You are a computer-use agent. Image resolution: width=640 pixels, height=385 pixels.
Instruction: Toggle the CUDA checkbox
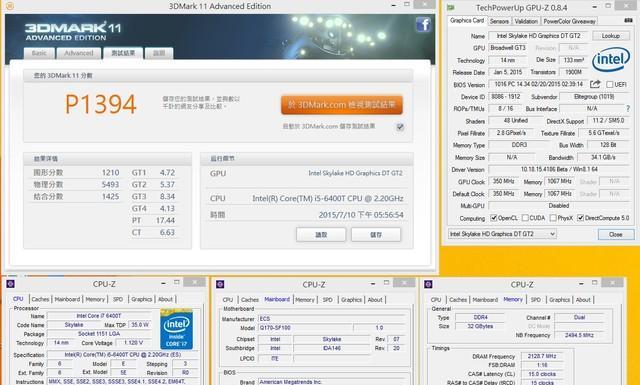point(525,218)
